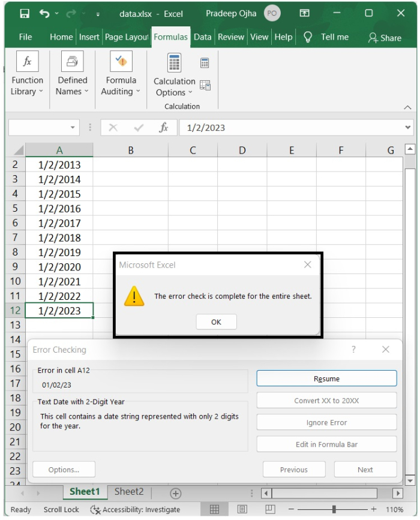Click cell containing 1/2/2017

coord(59,223)
